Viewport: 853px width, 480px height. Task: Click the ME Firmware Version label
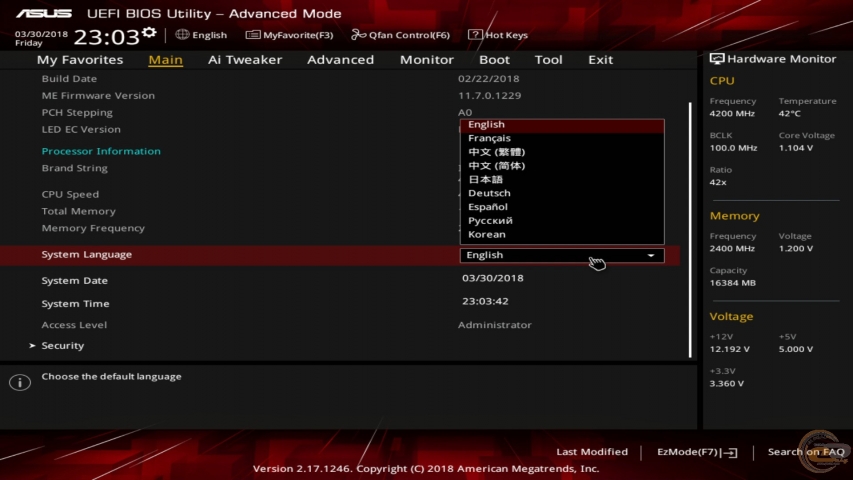point(98,95)
